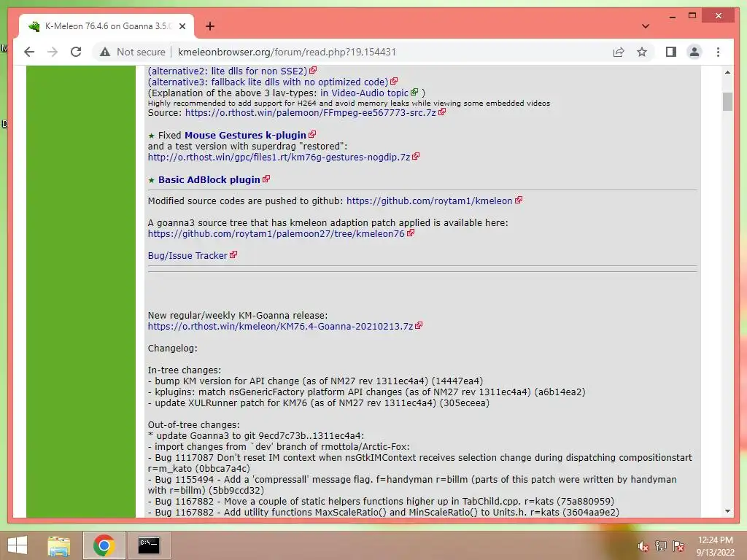Viewport: 747px width, 560px height.
Task: Expand the tab search chevron
Action: tap(645, 26)
